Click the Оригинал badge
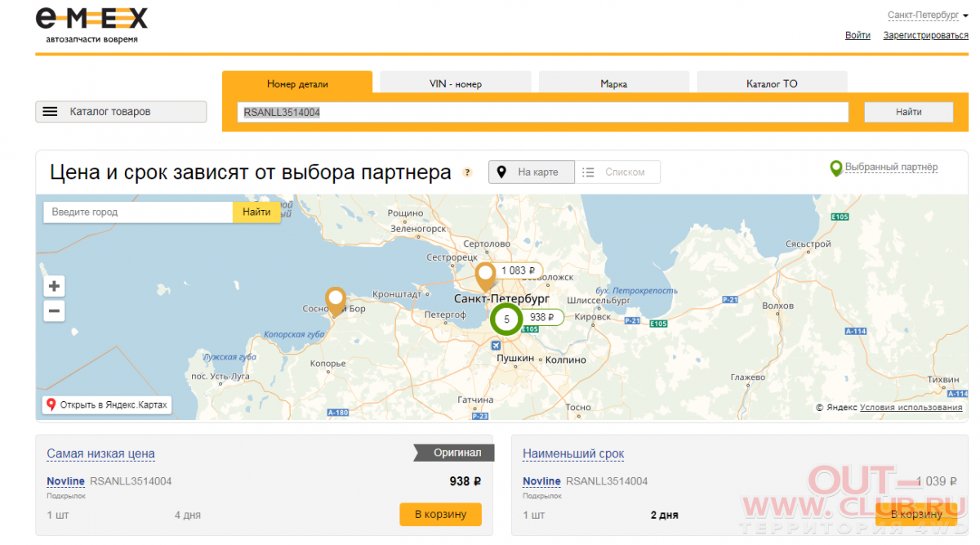 [x=453, y=453]
